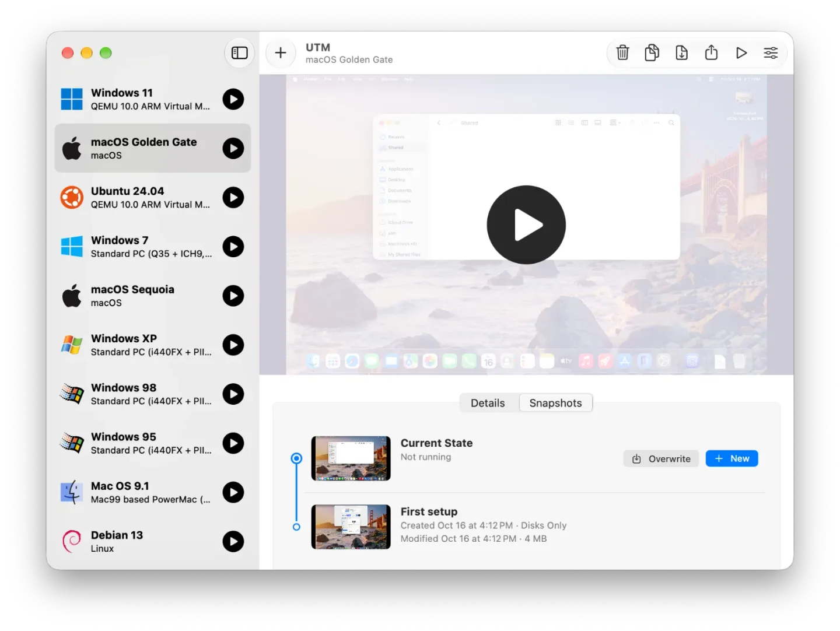The height and width of the screenshot is (631, 840).
Task: Launch the Windows 98 VM play button
Action: coord(233,394)
